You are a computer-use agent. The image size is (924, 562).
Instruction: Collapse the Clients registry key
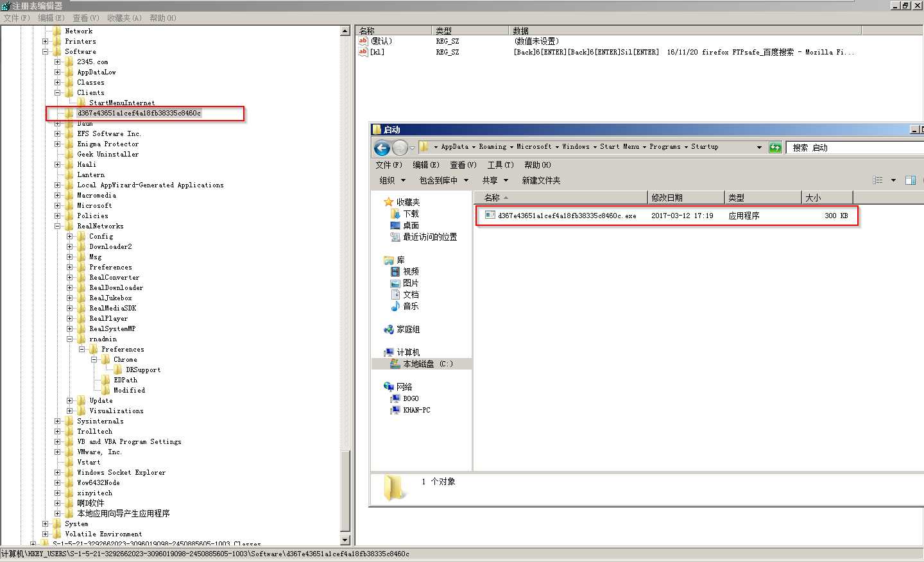click(x=58, y=92)
